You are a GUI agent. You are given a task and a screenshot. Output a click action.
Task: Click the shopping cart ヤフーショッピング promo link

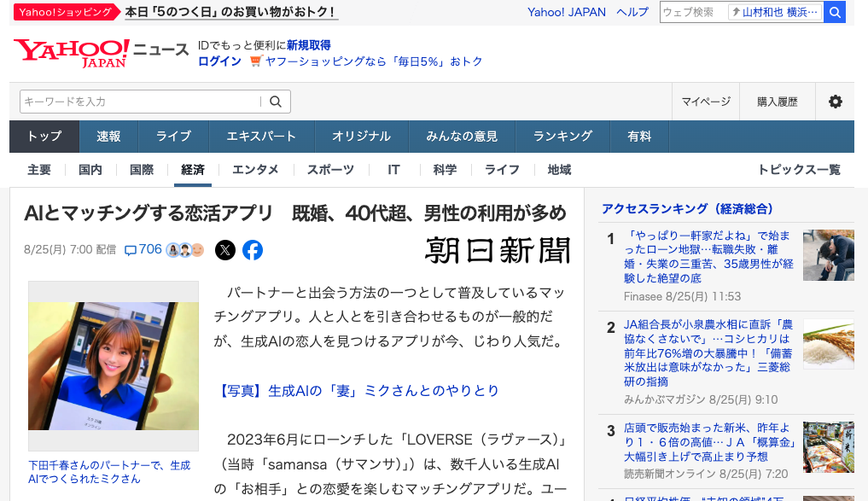366,61
